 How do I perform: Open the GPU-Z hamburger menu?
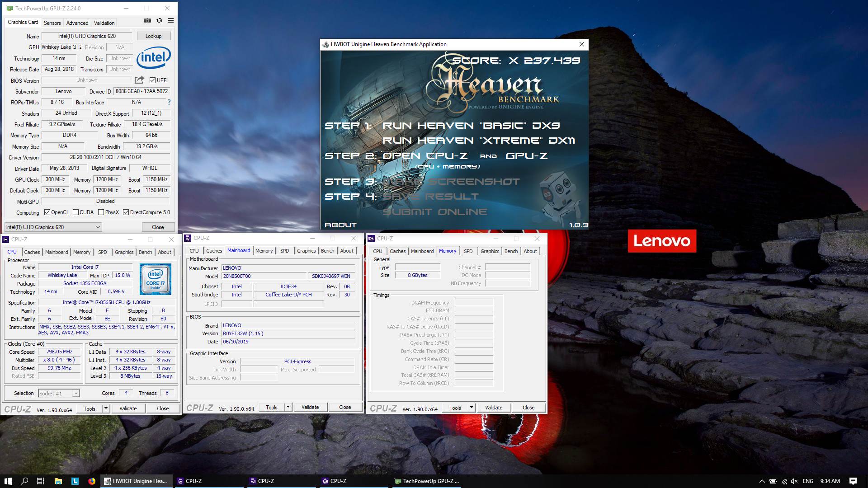[x=170, y=20]
